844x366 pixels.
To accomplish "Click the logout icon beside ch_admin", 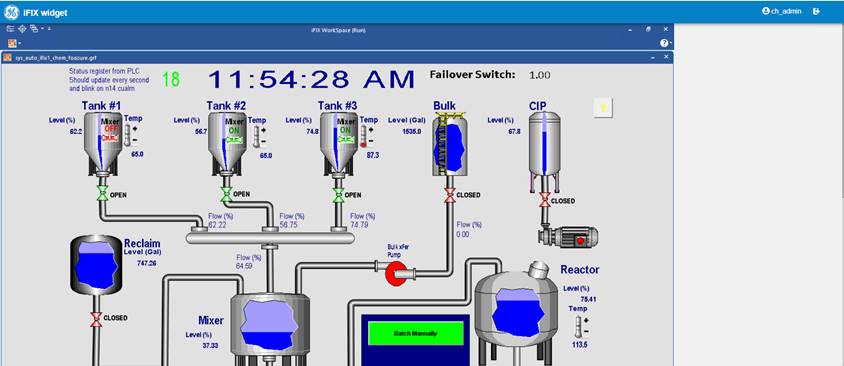I will coord(817,11).
